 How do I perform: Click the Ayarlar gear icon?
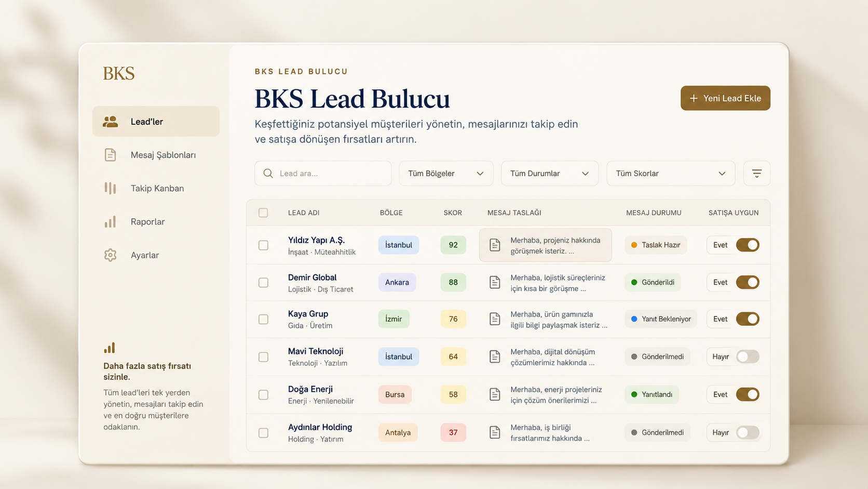coord(110,255)
